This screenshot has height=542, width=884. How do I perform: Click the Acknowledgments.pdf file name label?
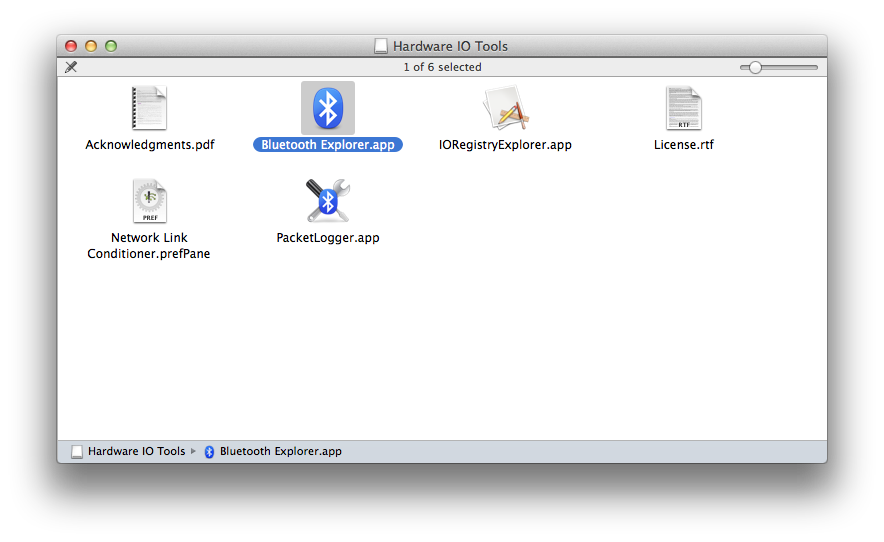tap(149, 145)
